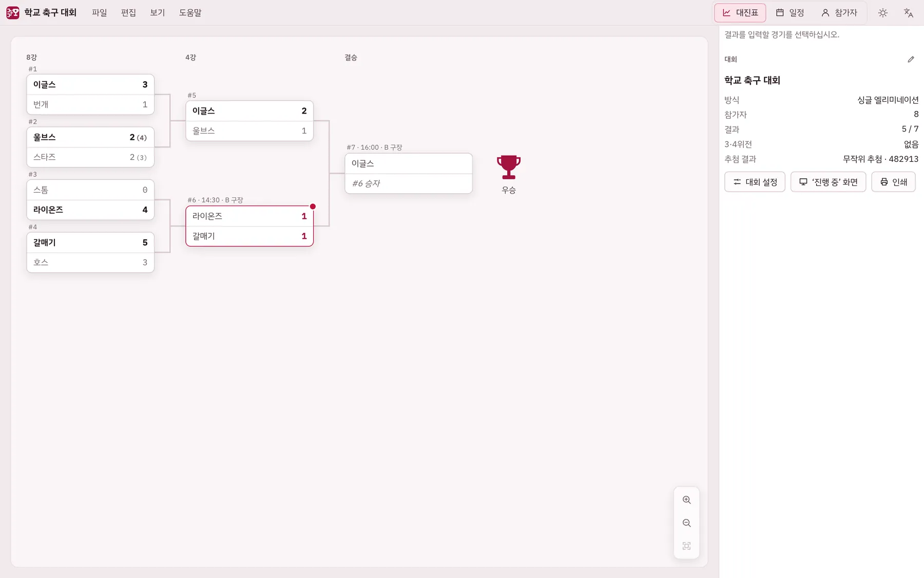Open the 보기 menu
The width and height of the screenshot is (924, 578).
tap(158, 13)
